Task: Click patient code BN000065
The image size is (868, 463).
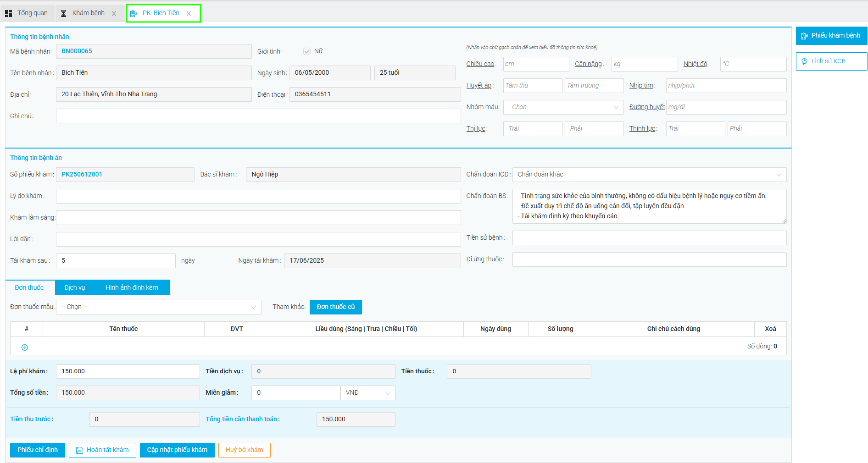Action: point(77,51)
